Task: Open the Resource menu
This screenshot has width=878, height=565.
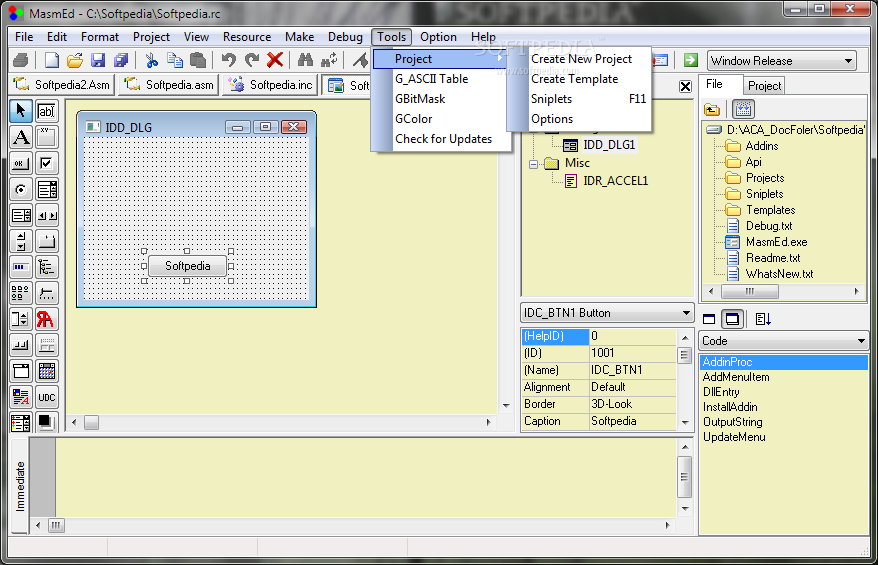Action: [x=246, y=37]
